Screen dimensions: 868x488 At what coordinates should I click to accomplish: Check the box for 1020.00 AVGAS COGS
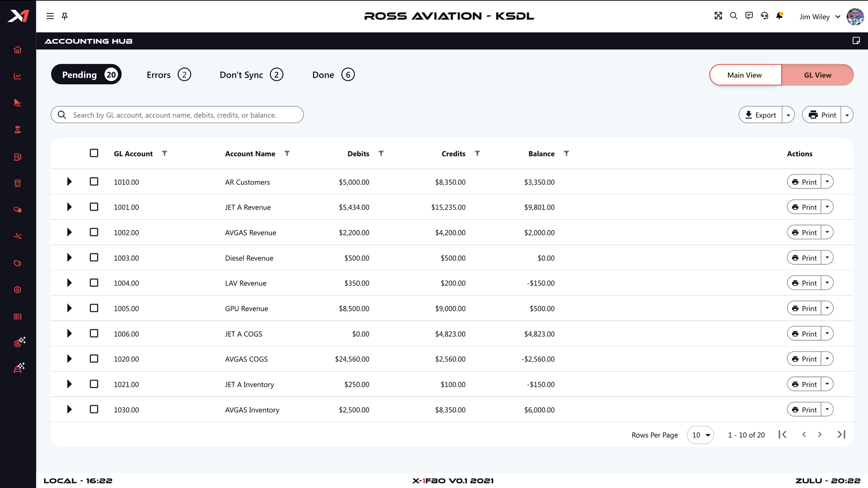(94, 359)
